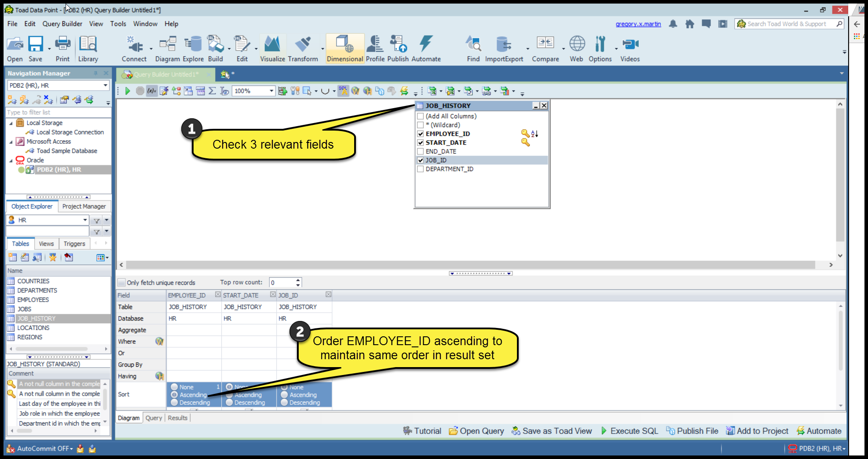Uncheck the EMPLOYEE_ID column checkbox
Viewport: 868px width, 459px height.
pyautogui.click(x=421, y=134)
